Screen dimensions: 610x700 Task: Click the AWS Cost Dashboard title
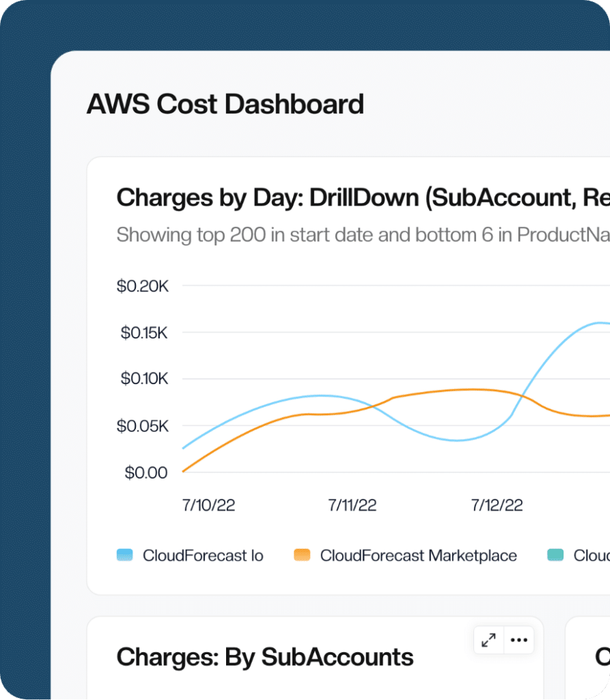[x=225, y=104]
